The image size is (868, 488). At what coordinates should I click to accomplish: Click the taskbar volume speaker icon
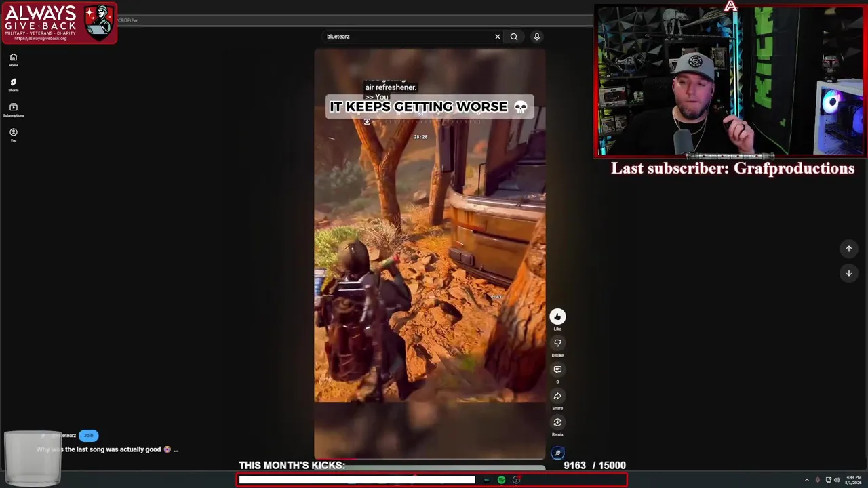[836, 480]
